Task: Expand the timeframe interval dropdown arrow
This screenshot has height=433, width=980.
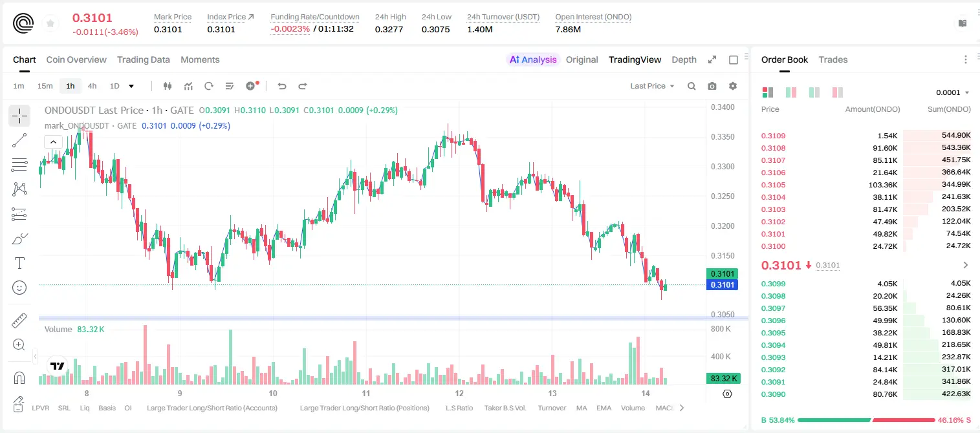Action: 131,86
